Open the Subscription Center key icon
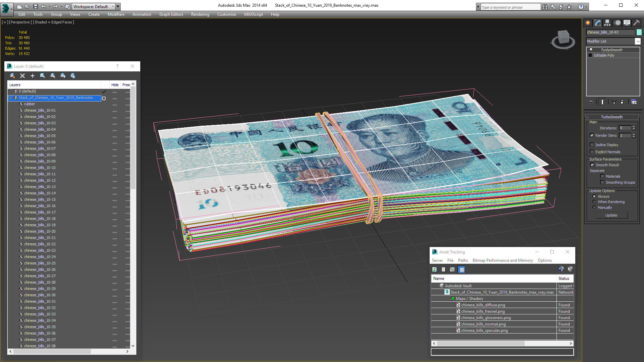The width and height of the screenshot is (644, 362). coord(553,7)
